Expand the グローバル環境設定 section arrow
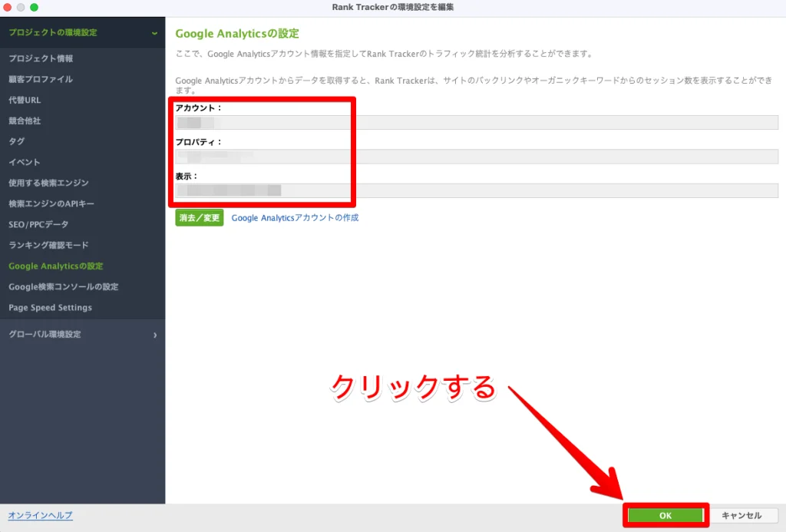 tap(155, 335)
